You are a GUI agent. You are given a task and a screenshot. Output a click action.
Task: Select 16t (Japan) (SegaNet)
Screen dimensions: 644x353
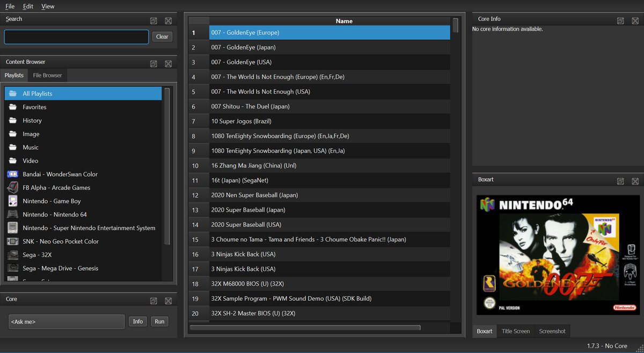[330, 180]
